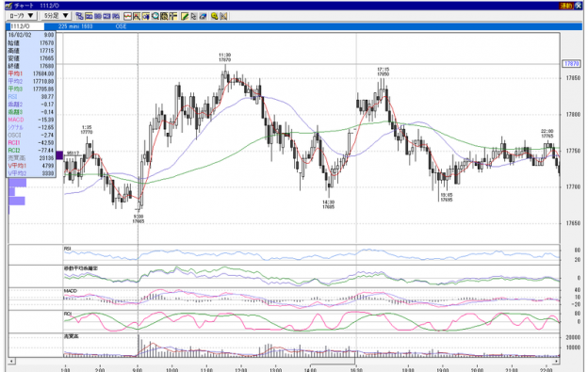Click the linked windows toolbar icon

pos(79,16)
